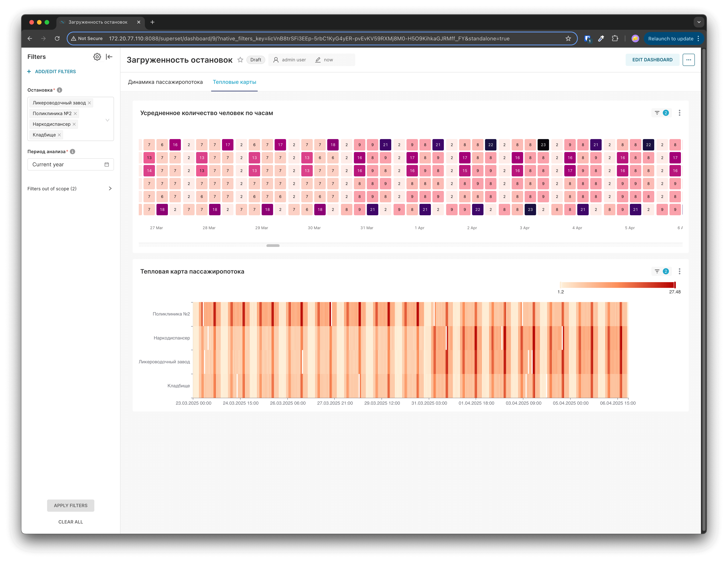
Task: Switch to Динамика пассажиропотока tab
Action: [165, 82]
